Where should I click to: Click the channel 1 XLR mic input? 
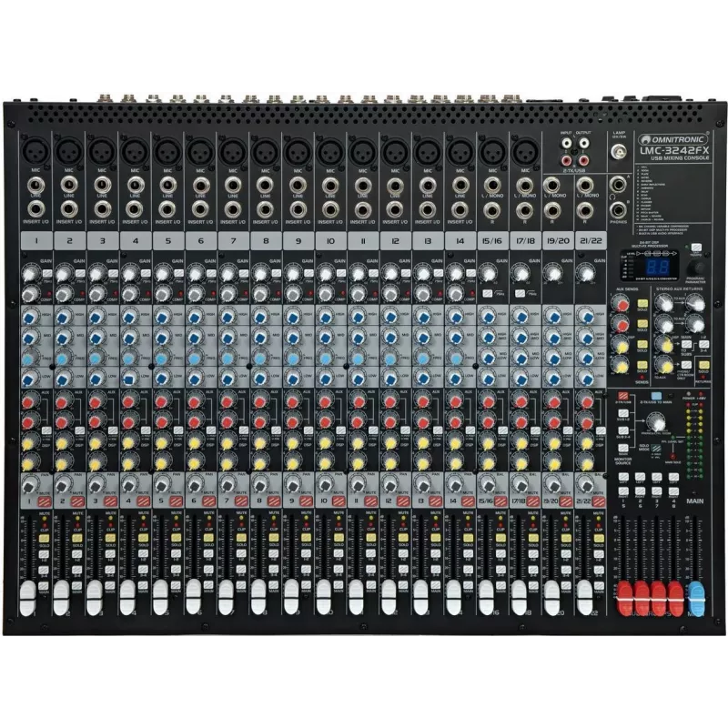pyautogui.click(x=36, y=151)
